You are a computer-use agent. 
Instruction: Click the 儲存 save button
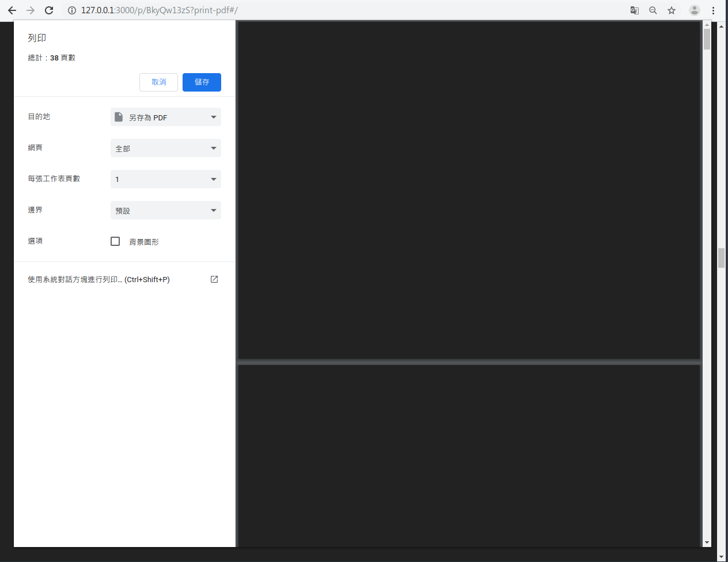click(x=202, y=82)
